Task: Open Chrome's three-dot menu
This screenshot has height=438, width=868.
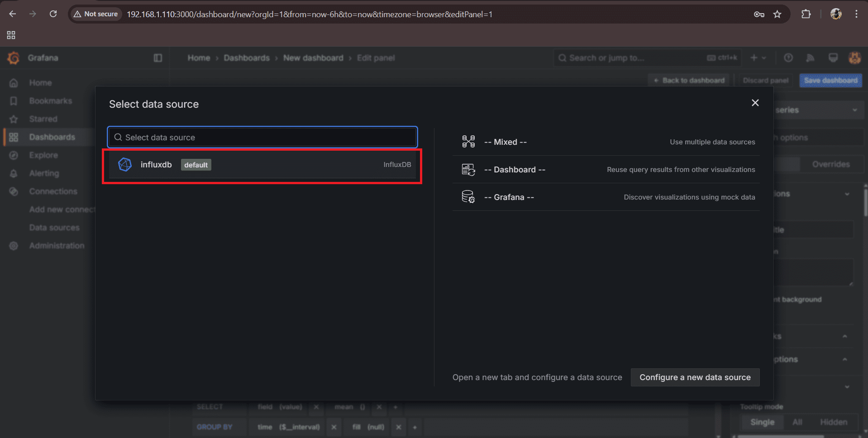Action: [856, 14]
